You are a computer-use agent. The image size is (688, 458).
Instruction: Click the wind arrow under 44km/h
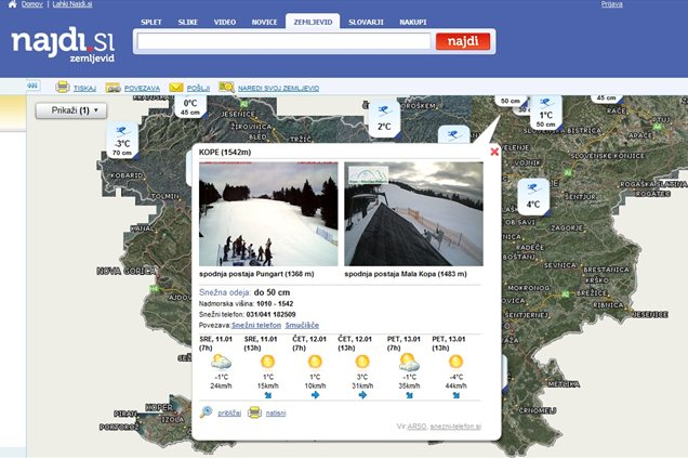point(456,395)
